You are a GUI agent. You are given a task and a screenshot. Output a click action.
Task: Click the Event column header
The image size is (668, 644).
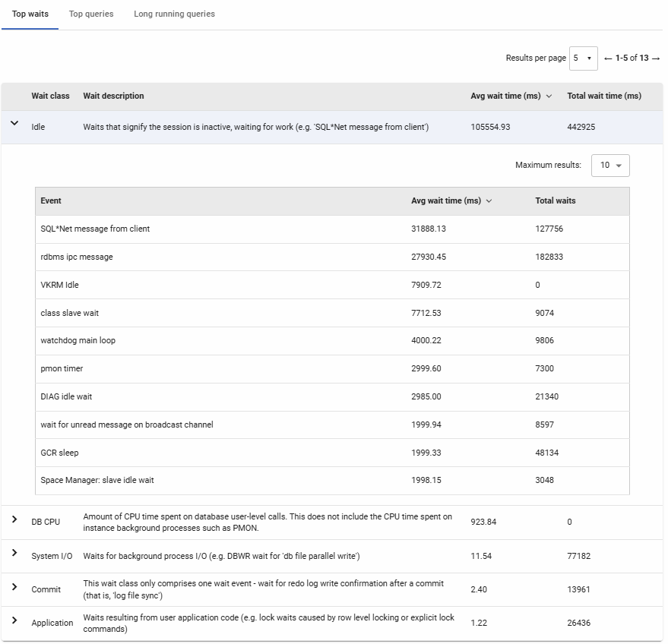51,201
